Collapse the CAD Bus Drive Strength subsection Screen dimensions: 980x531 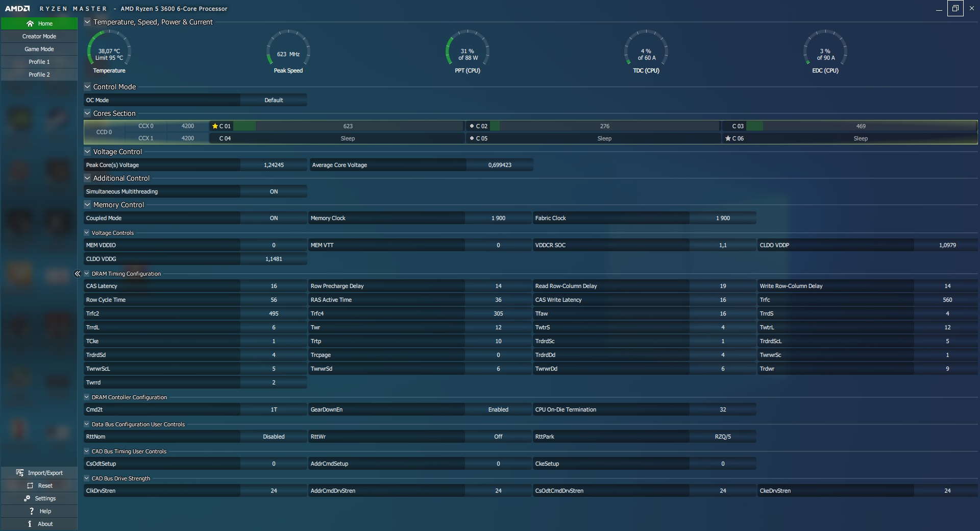[x=87, y=478]
